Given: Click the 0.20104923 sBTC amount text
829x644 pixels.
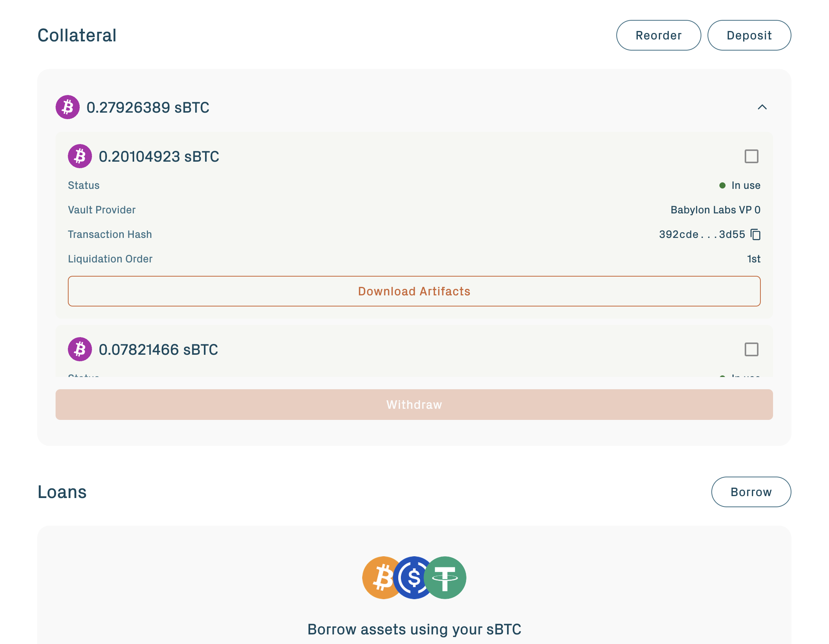Looking at the screenshot, I should [x=159, y=156].
